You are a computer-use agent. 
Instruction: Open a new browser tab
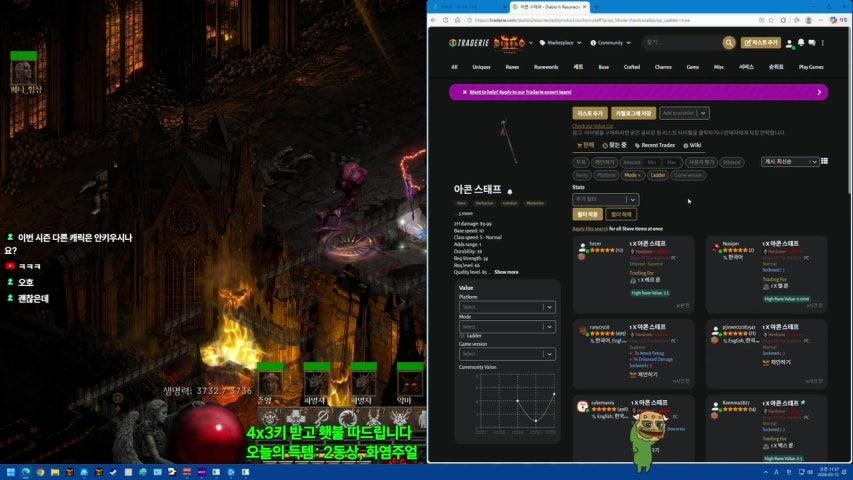click(x=596, y=7)
